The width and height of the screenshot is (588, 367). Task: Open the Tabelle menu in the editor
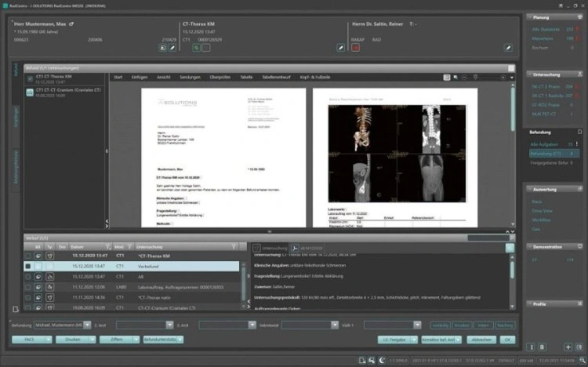(246, 77)
